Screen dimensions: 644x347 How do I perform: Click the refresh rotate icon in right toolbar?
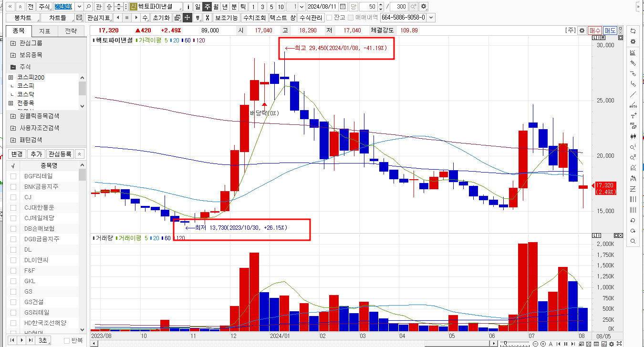click(633, 31)
